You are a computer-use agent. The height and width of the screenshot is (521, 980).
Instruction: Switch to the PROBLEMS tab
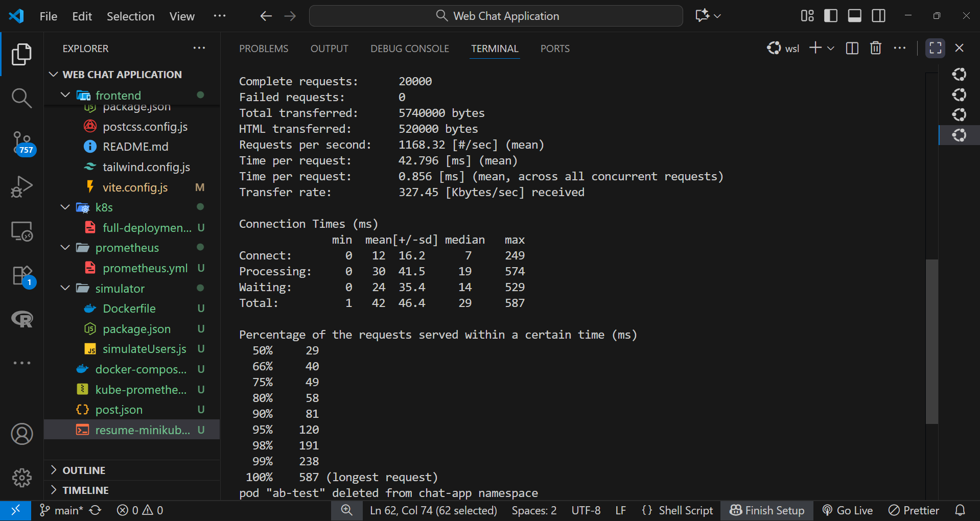coord(264,49)
